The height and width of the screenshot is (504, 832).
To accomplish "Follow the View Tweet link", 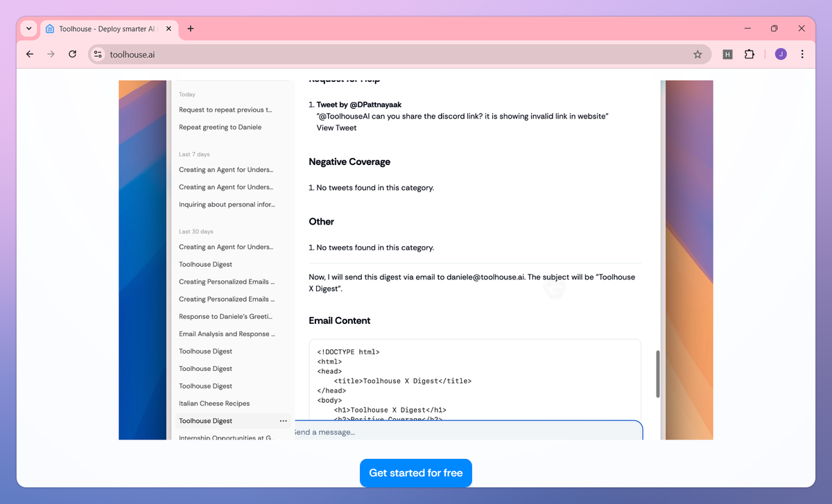I will 336,128.
